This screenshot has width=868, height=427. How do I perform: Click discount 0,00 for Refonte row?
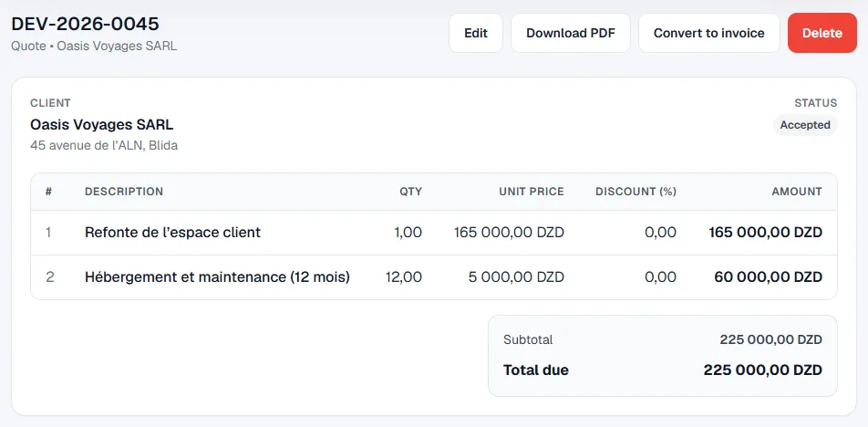click(660, 233)
